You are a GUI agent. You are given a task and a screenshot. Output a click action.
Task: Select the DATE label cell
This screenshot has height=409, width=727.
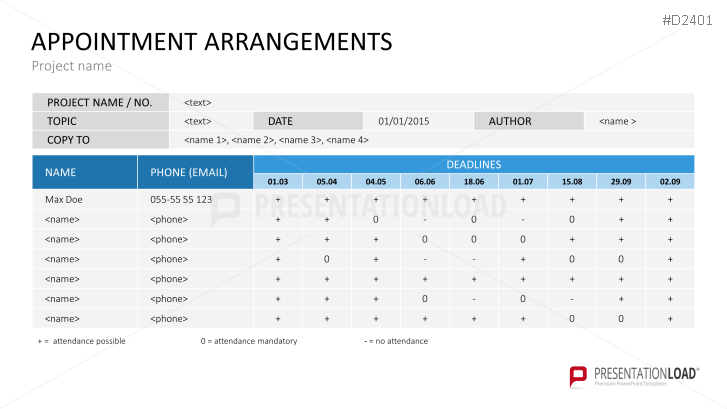click(x=308, y=121)
